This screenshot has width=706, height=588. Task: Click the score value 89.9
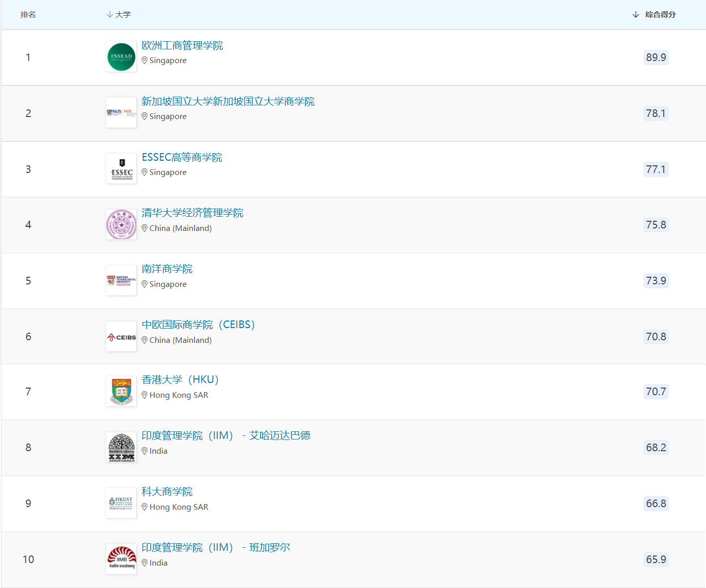pyautogui.click(x=656, y=57)
